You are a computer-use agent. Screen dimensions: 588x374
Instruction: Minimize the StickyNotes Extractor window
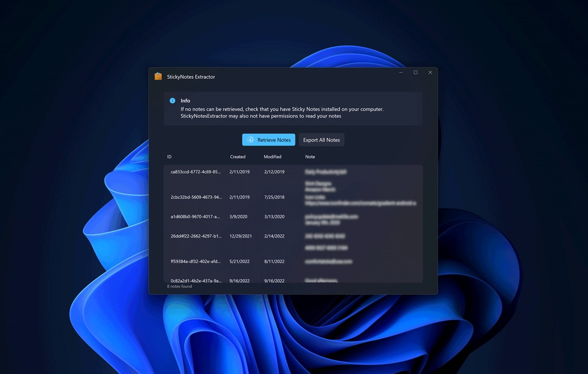click(400, 72)
